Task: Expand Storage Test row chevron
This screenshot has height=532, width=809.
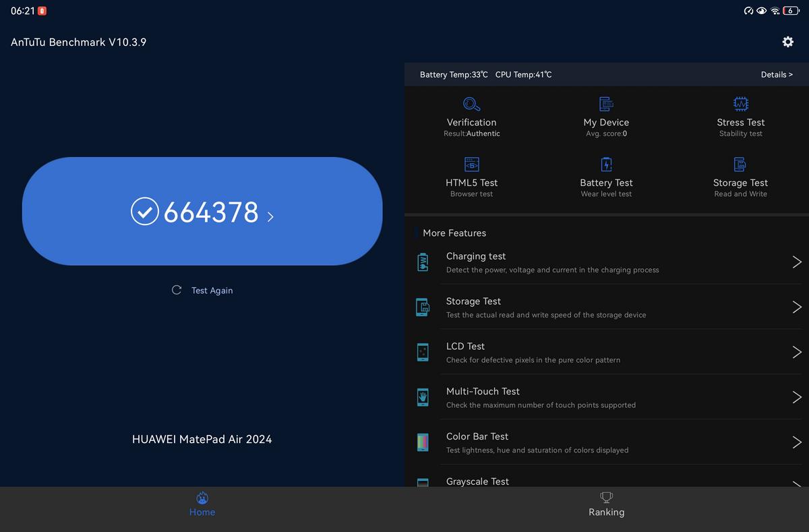Action: click(797, 307)
